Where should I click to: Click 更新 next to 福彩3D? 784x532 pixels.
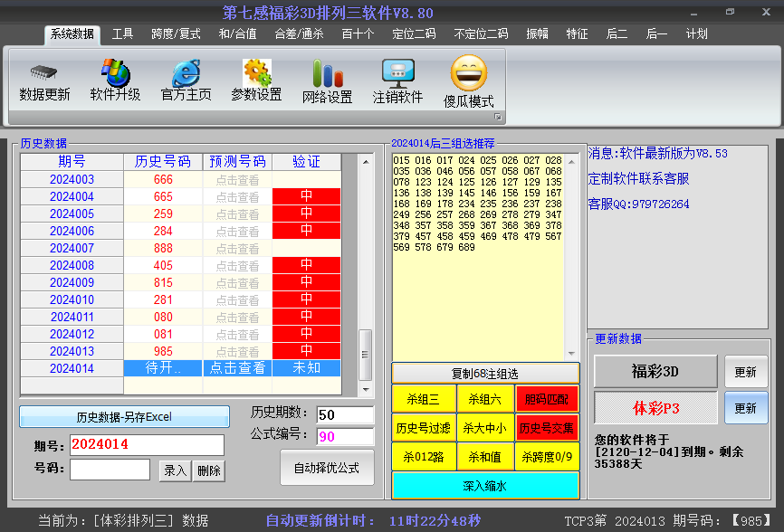(745, 372)
